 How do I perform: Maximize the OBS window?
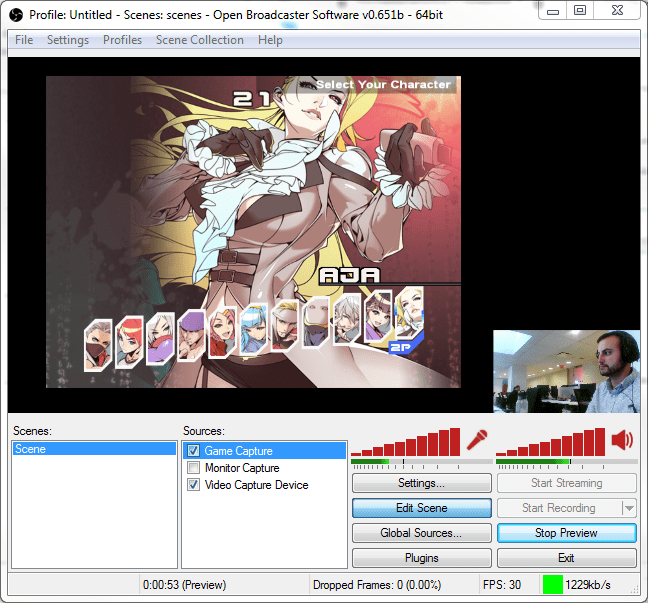point(580,11)
